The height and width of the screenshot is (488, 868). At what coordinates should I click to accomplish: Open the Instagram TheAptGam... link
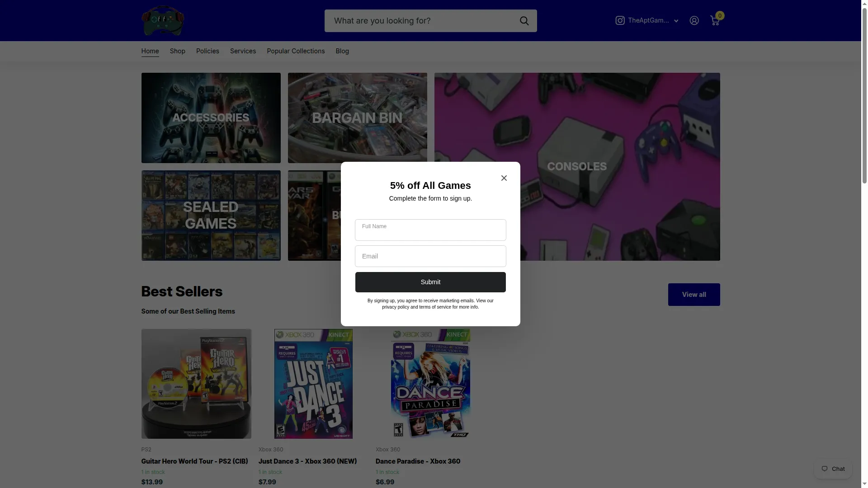[x=642, y=20]
